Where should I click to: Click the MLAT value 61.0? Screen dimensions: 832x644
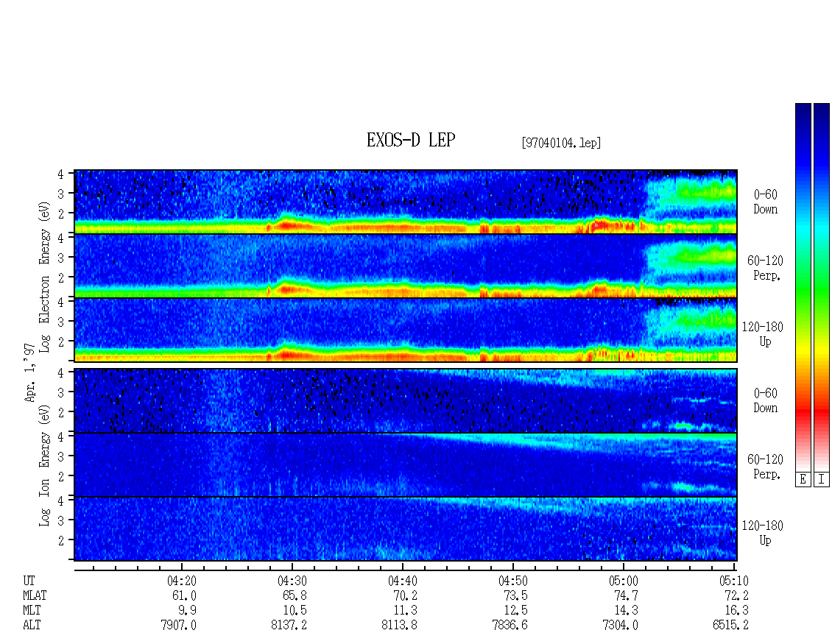[x=185, y=595]
